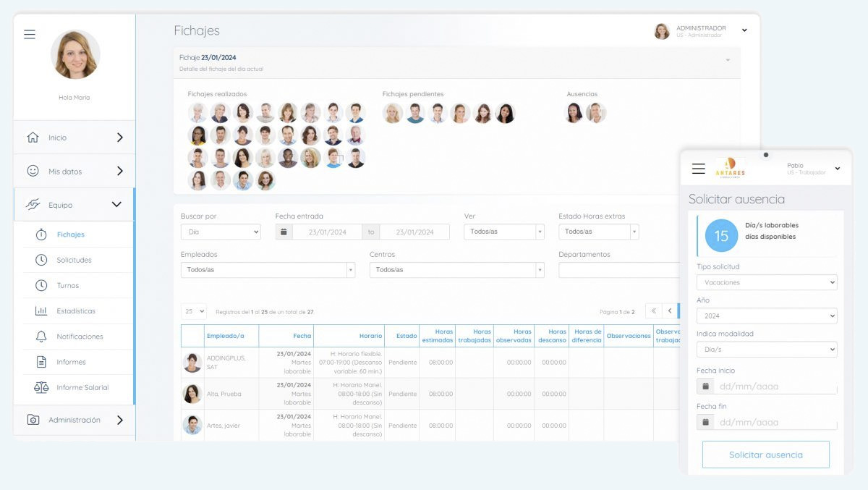
Task: Select Informe Salarial in the sidebar
Action: tap(82, 387)
